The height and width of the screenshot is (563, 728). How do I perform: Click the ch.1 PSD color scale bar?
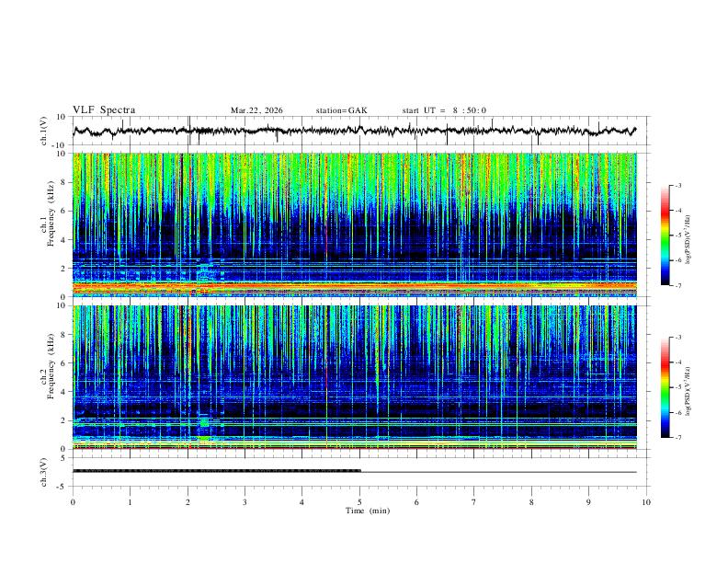(x=665, y=236)
